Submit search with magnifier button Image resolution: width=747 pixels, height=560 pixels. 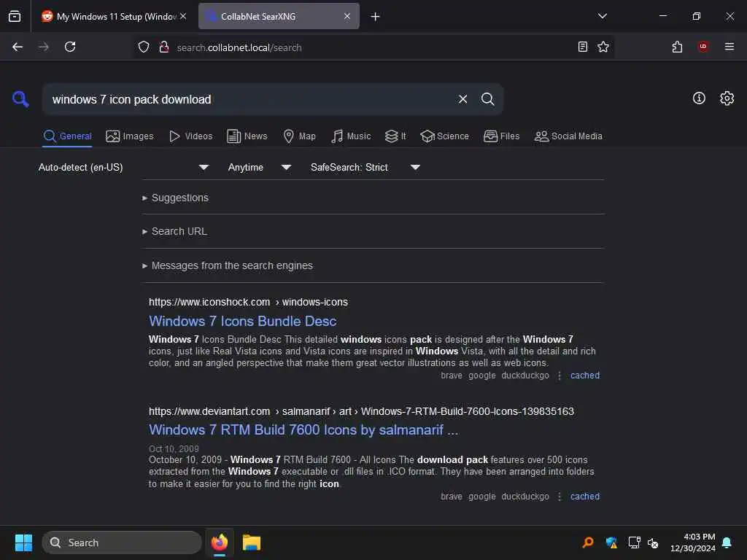(487, 99)
